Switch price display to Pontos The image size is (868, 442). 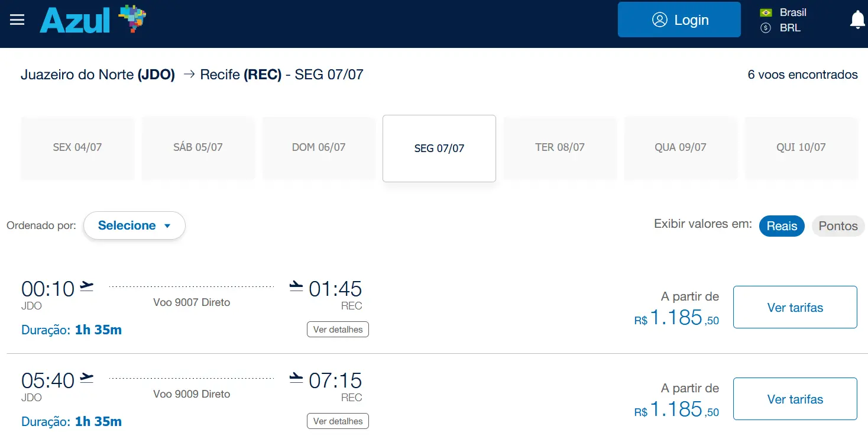click(x=838, y=226)
